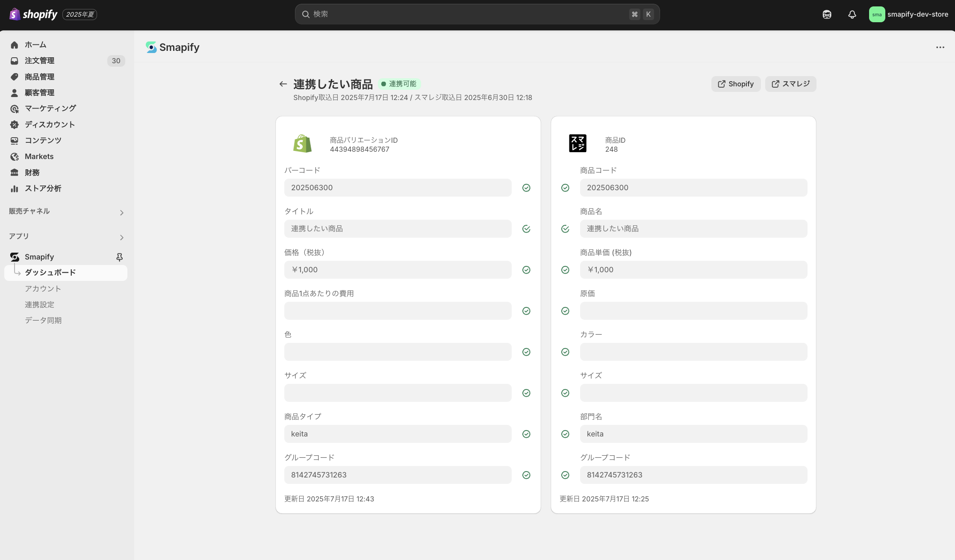Open ストア分析 in the sidebar
The image size is (955, 560).
pyautogui.click(x=67, y=189)
